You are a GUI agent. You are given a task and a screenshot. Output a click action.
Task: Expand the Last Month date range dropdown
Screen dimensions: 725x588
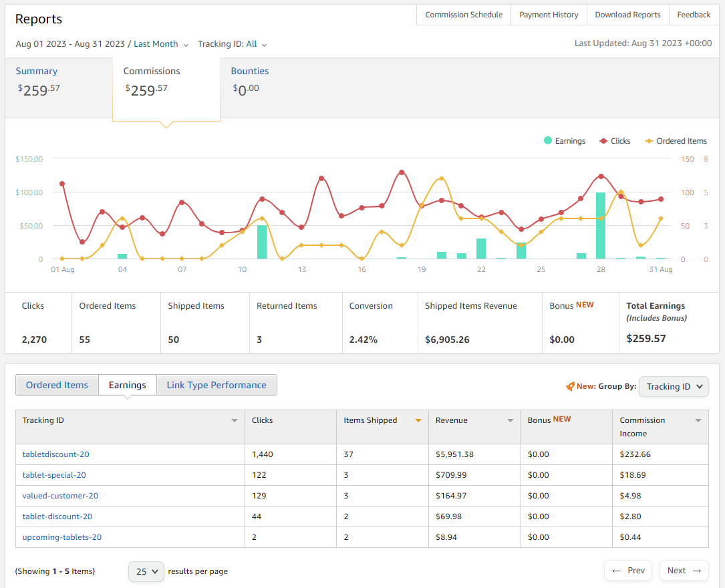pos(161,44)
